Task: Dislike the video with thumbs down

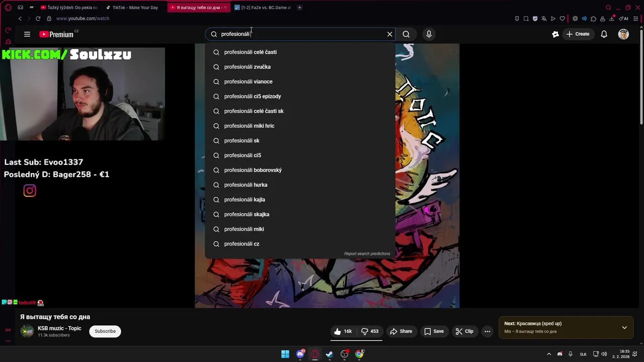Action: click(370, 331)
